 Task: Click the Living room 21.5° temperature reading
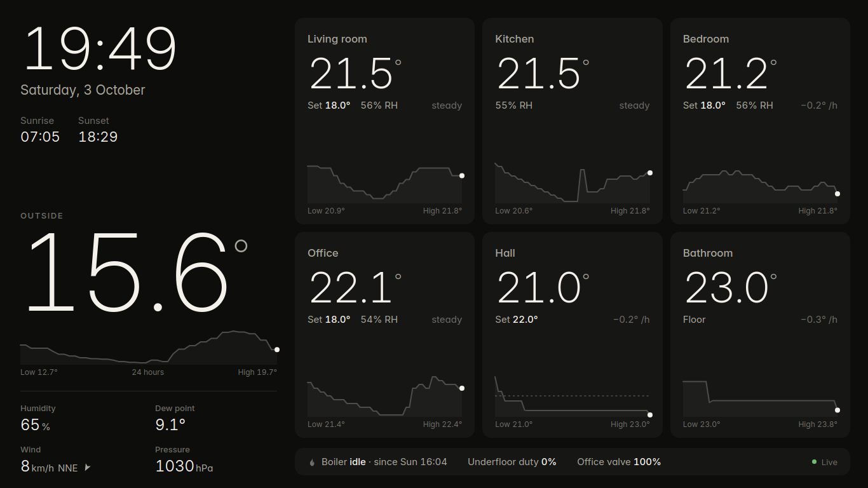pos(356,74)
